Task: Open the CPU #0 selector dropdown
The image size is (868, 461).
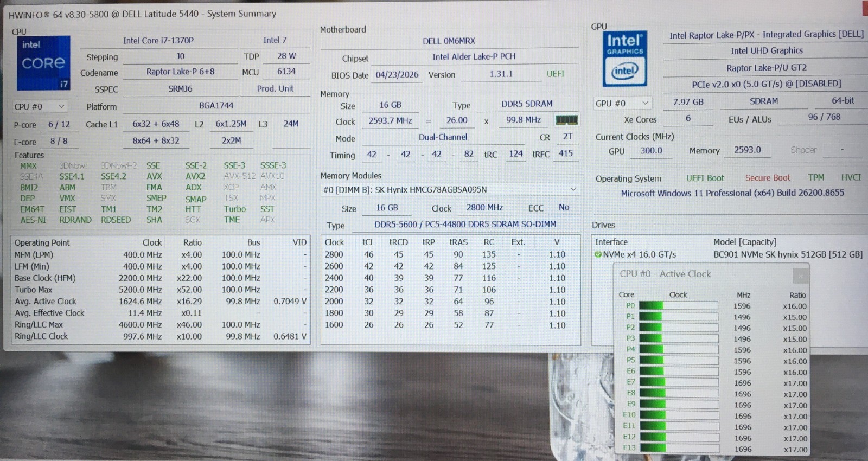Action: (40, 106)
